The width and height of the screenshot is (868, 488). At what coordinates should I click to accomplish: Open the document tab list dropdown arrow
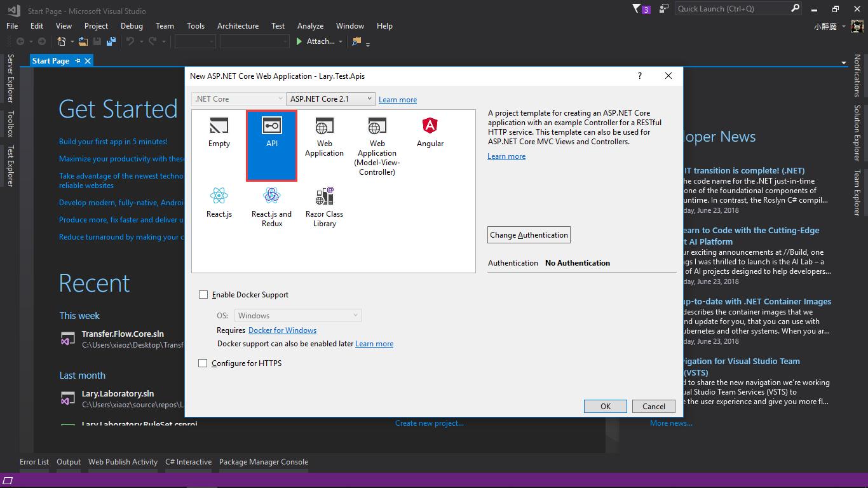(844, 62)
